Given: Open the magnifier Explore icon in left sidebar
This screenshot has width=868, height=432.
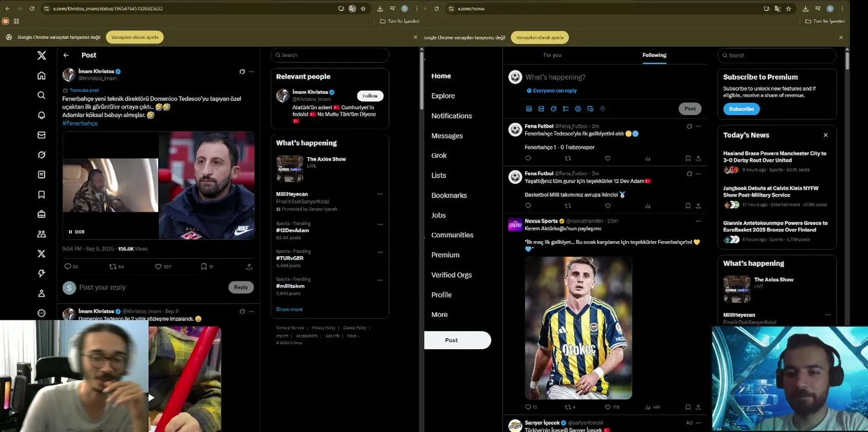Looking at the screenshot, I should pos(41,95).
